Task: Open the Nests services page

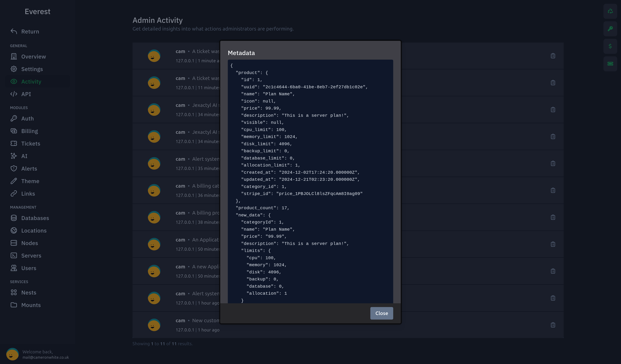Action: 29,292
